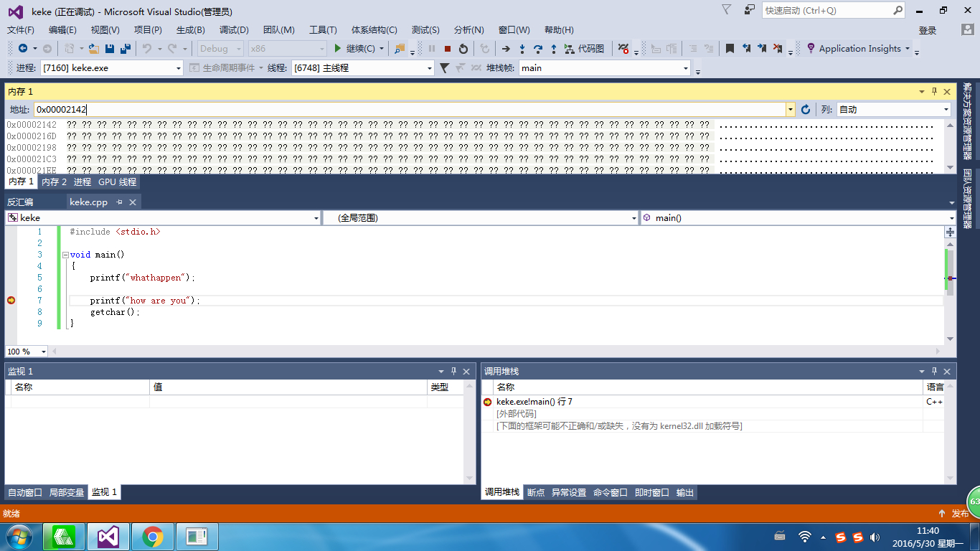Click the Step Out icon

pos(554,49)
